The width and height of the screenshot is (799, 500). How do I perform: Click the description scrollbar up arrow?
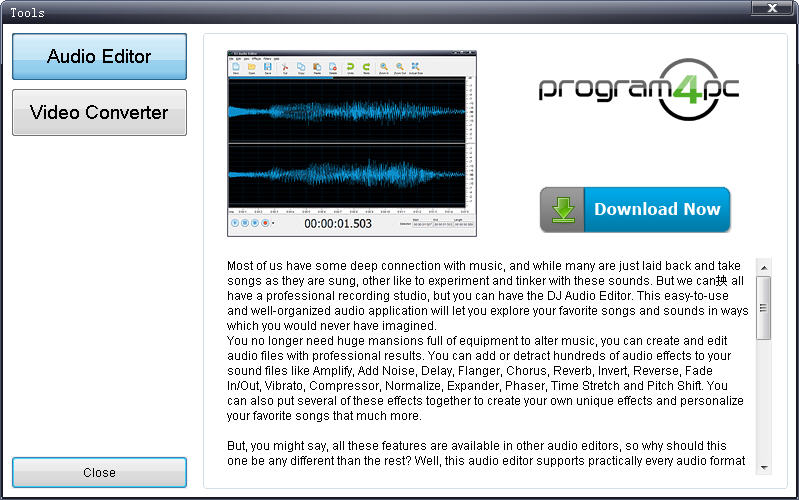(764, 268)
